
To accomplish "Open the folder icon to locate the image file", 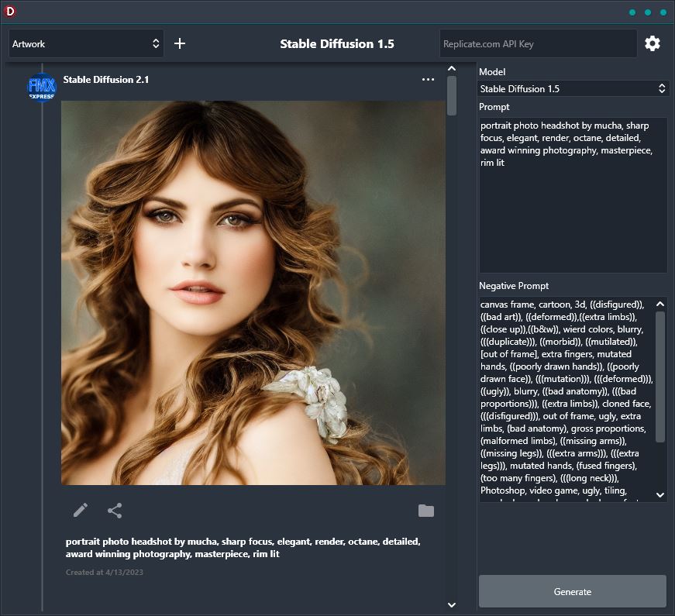I will pyautogui.click(x=426, y=511).
